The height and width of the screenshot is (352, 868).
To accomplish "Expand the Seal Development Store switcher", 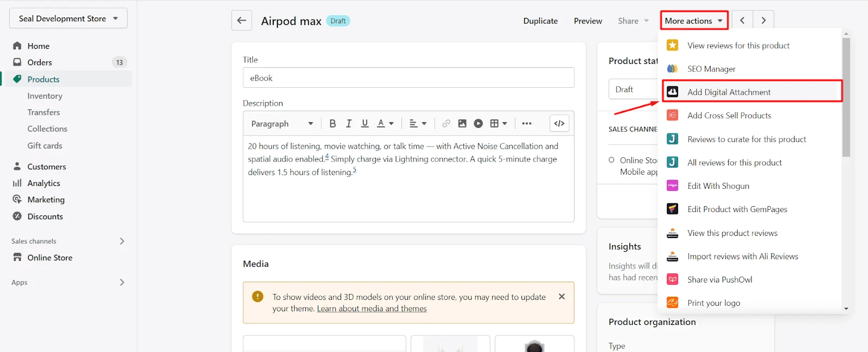I will click(x=68, y=18).
